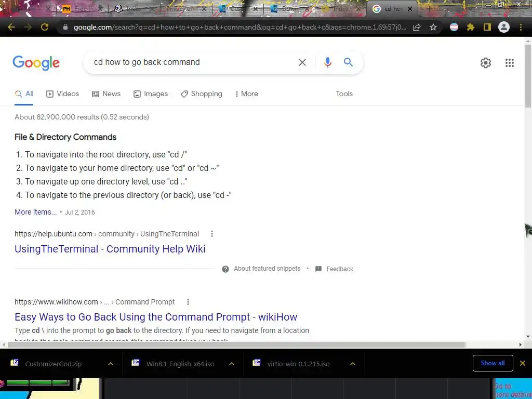Click the scroll-right arrow of horizontal scrollbar
Image resolution: width=532 pixels, height=399 pixels.
[521, 345]
